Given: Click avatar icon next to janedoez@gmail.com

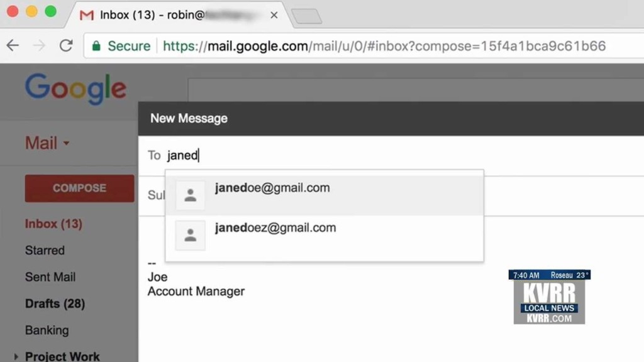Looking at the screenshot, I should (x=190, y=235).
